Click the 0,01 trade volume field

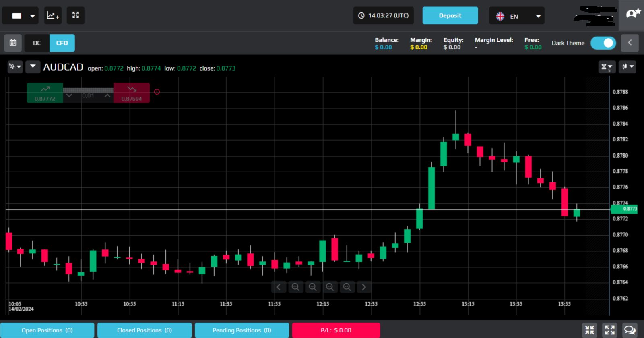(x=88, y=96)
